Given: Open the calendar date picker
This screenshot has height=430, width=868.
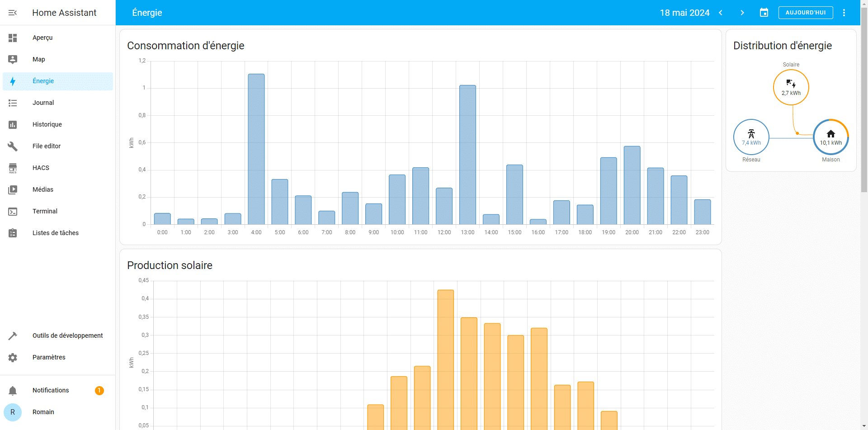Looking at the screenshot, I should [764, 13].
